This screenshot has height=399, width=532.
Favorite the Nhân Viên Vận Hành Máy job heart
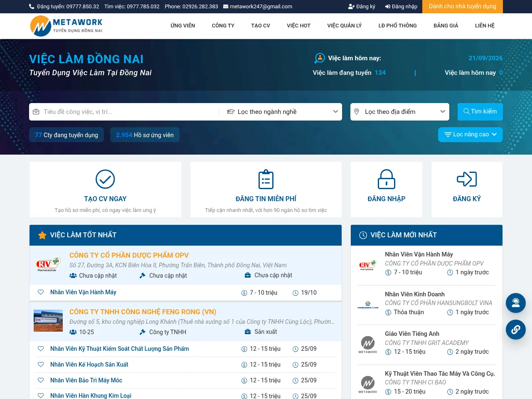coord(41,292)
